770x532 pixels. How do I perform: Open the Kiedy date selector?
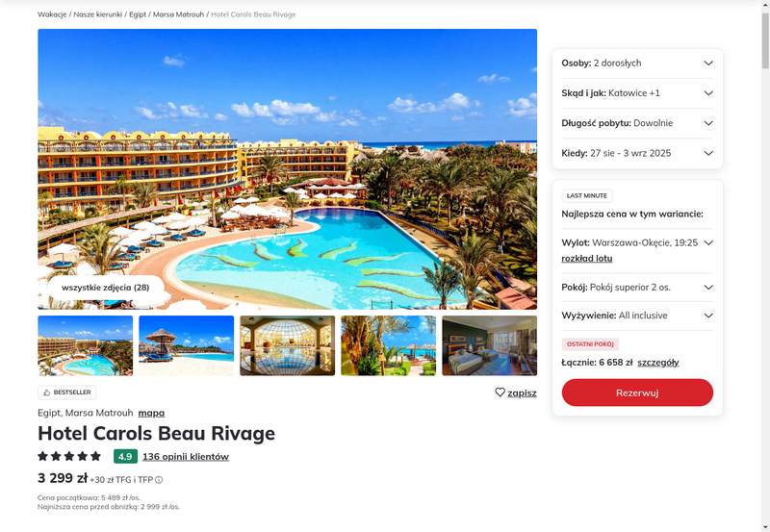[637, 153]
